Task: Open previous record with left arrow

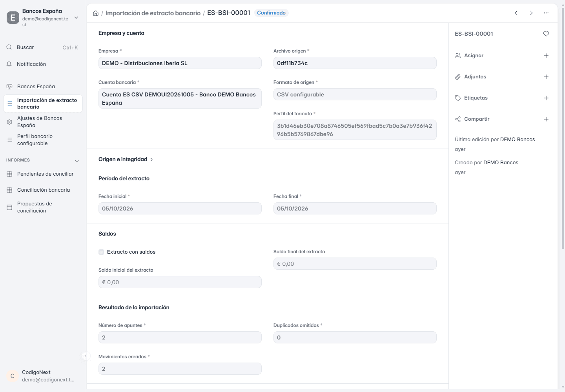Action: pos(516,13)
